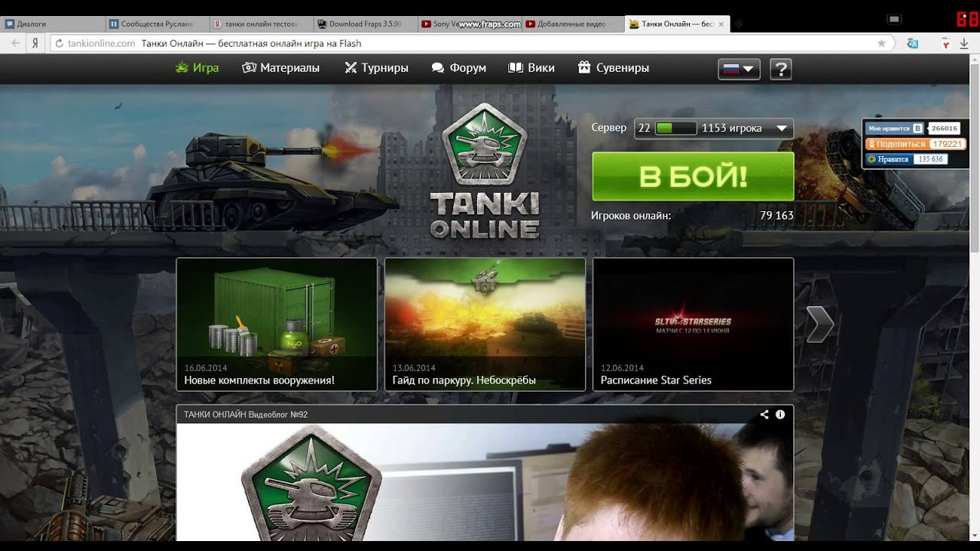The height and width of the screenshot is (551, 980).
Task: Switch to the Добавленные видео YouTube tab
Action: tap(573, 24)
